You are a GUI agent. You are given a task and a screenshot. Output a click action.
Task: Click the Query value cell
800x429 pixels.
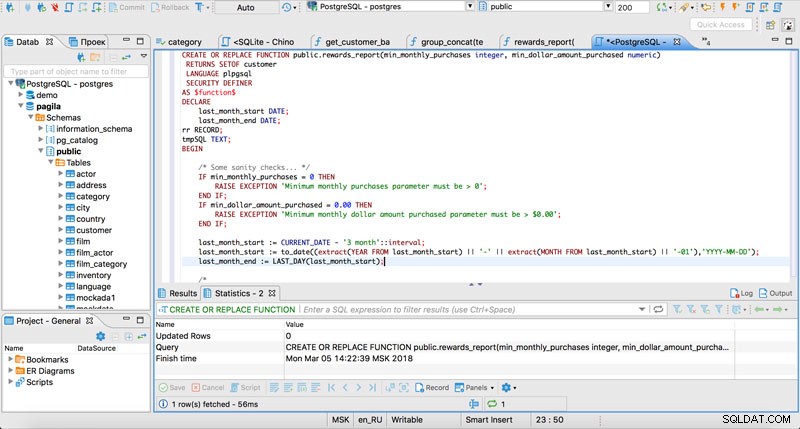[x=508, y=347]
